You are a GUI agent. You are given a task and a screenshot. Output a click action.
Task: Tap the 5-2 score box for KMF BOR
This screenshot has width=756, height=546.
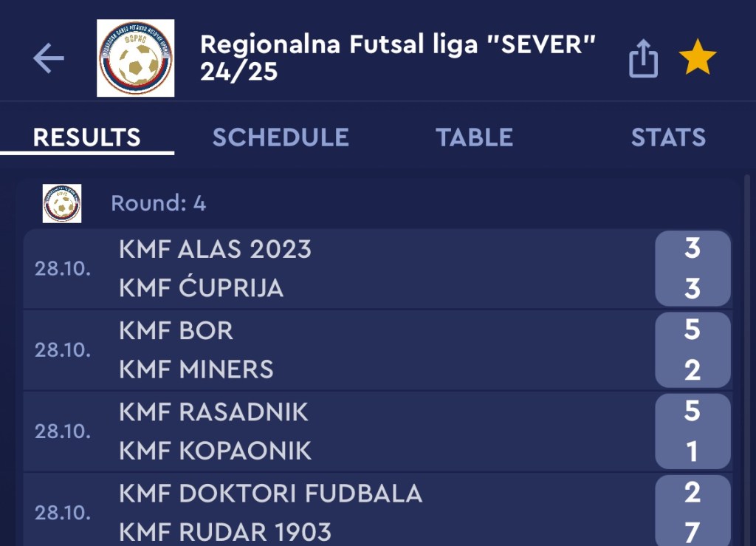[692, 349]
